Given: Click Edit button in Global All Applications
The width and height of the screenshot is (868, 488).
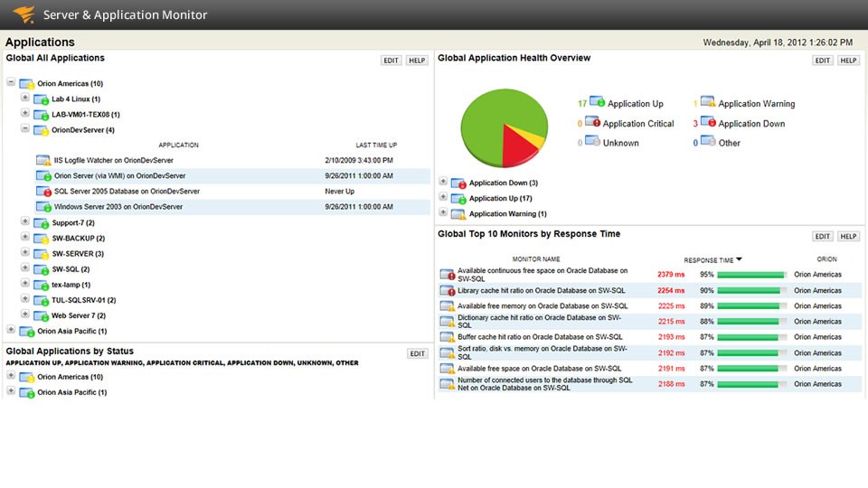Looking at the screenshot, I should [391, 61].
